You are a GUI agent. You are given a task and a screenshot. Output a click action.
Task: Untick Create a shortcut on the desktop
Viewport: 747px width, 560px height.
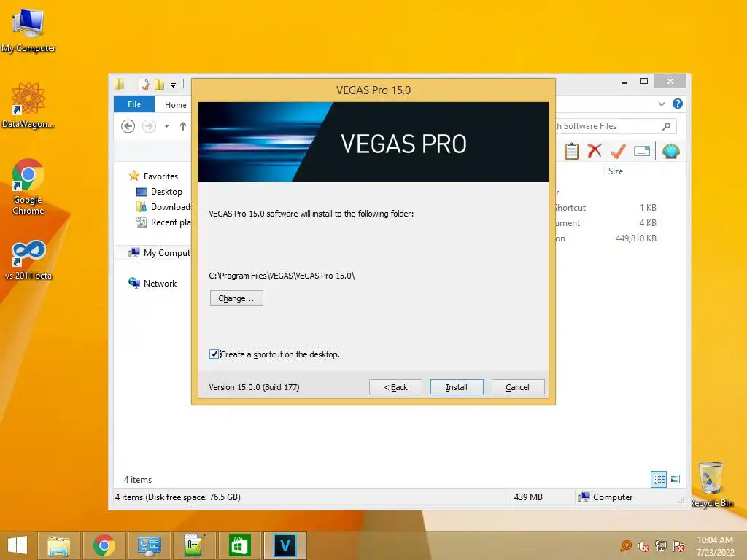pos(214,354)
